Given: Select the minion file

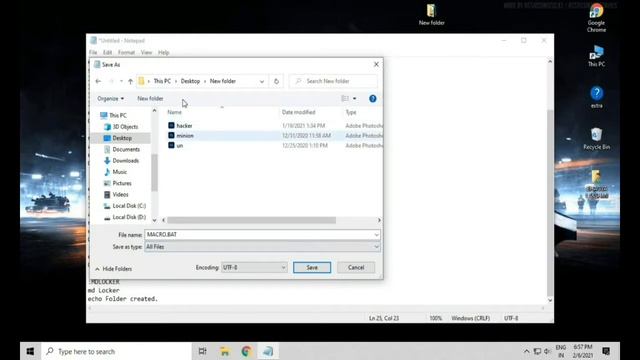Looking at the screenshot, I should coord(185,136).
